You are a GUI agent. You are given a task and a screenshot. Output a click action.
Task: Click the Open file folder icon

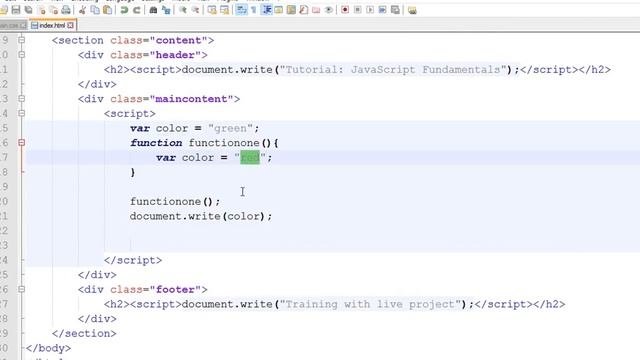[x=4, y=10]
